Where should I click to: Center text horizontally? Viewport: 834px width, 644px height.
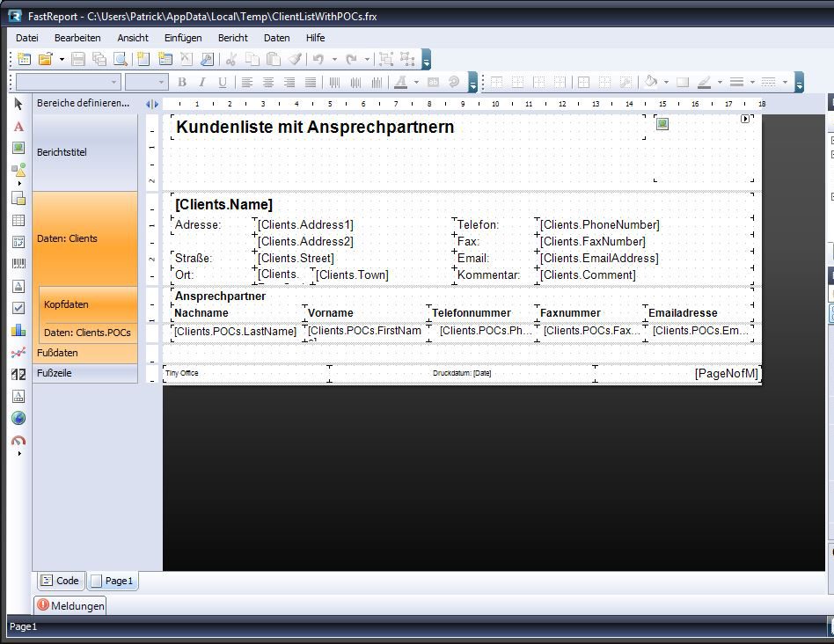[268, 82]
